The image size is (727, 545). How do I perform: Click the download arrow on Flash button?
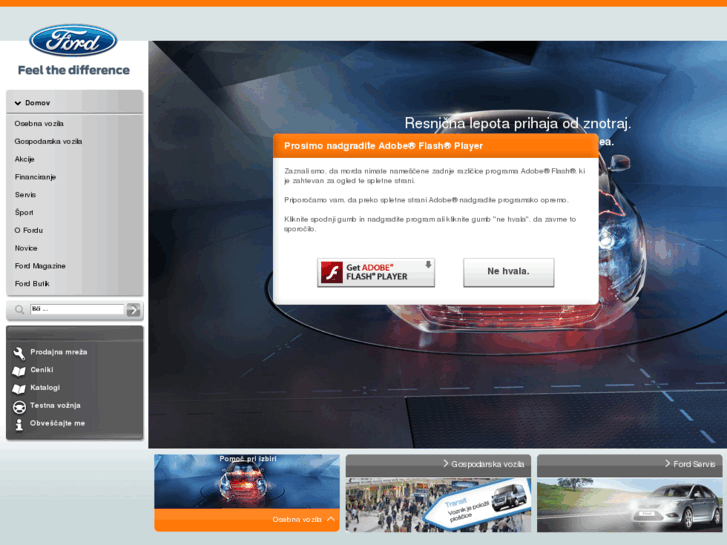pos(428,264)
